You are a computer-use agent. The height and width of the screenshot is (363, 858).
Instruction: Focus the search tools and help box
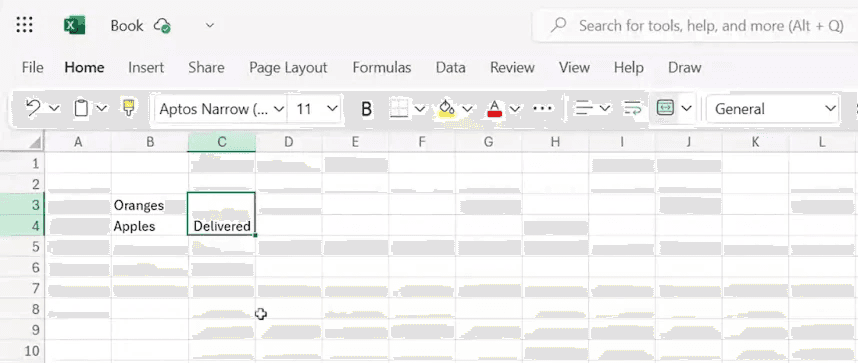pyautogui.click(x=695, y=25)
